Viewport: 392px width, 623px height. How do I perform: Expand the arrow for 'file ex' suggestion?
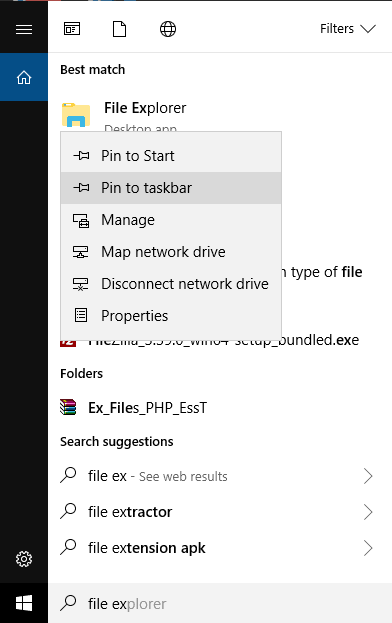(368, 476)
